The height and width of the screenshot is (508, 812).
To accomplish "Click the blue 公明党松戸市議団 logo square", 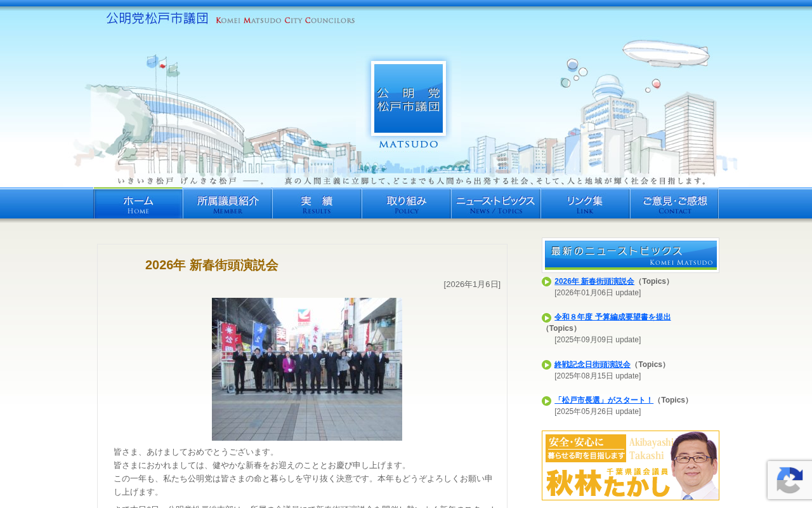I will point(409,98).
